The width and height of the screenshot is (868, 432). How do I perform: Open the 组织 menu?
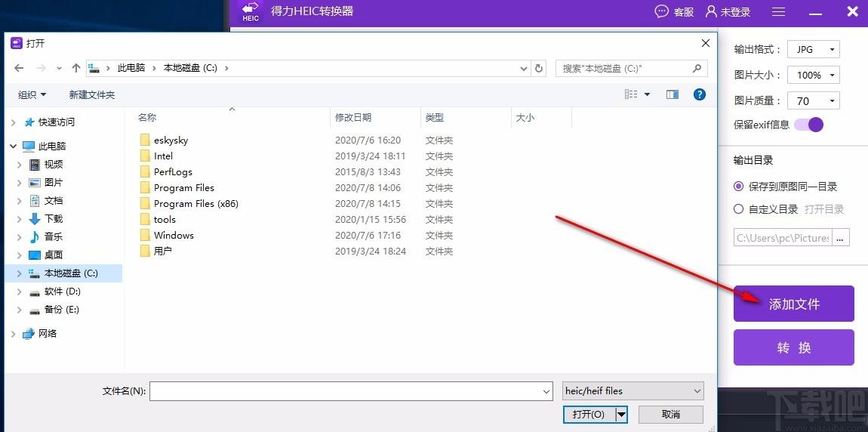click(32, 95)
